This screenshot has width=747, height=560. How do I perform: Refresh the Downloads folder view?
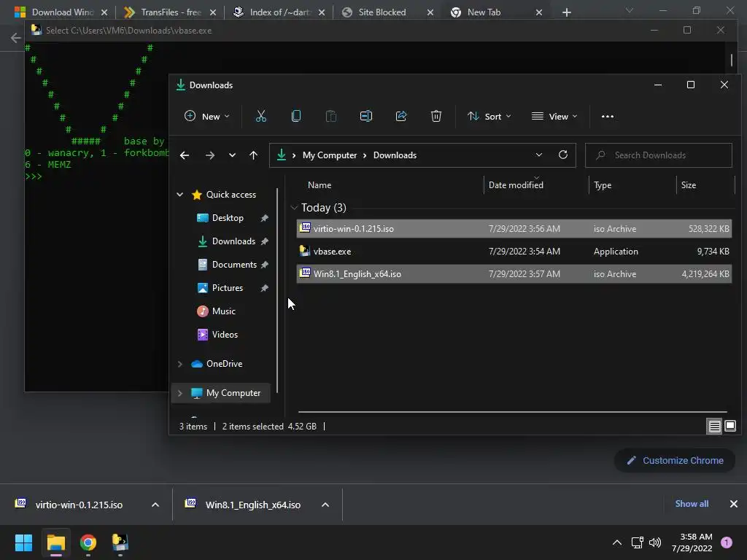pos(563,155)
